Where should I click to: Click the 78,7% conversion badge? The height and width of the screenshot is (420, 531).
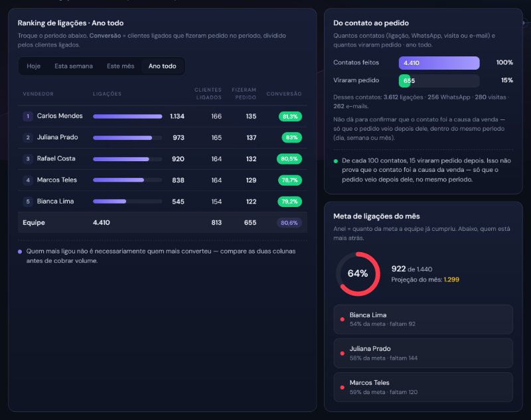[x=289, y=180]
